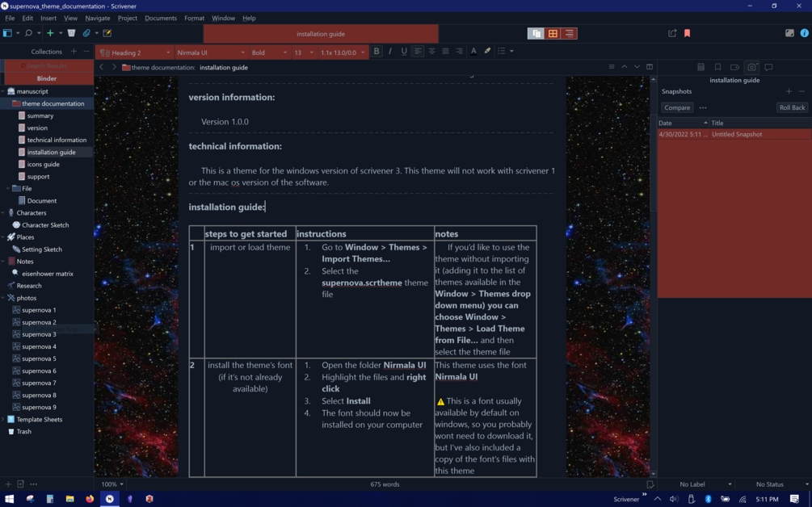Open Inspector Bookmarks tab icon
The height and width of the screenshot is (507, 812).
(x=717, y=67)
